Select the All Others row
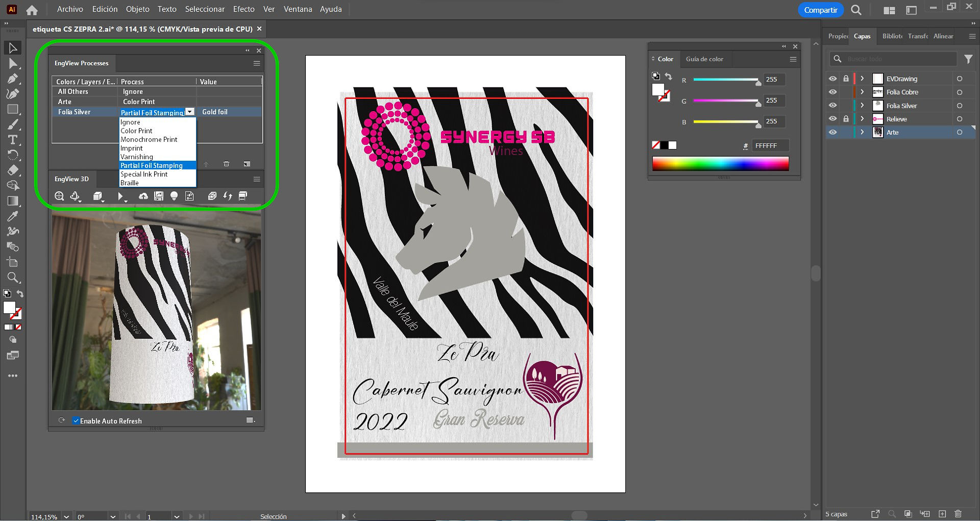The width and height of the screenshot is (980, 521). point(157,91)
